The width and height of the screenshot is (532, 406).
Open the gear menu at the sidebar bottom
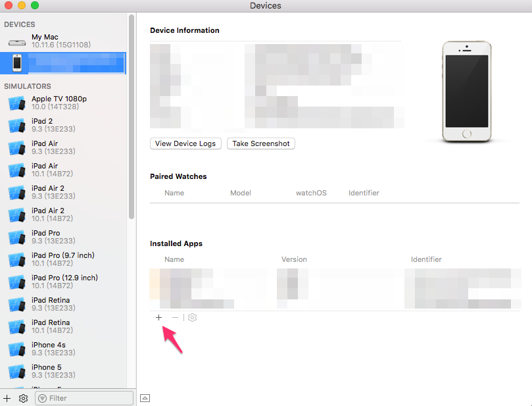[x=23, y=398]
